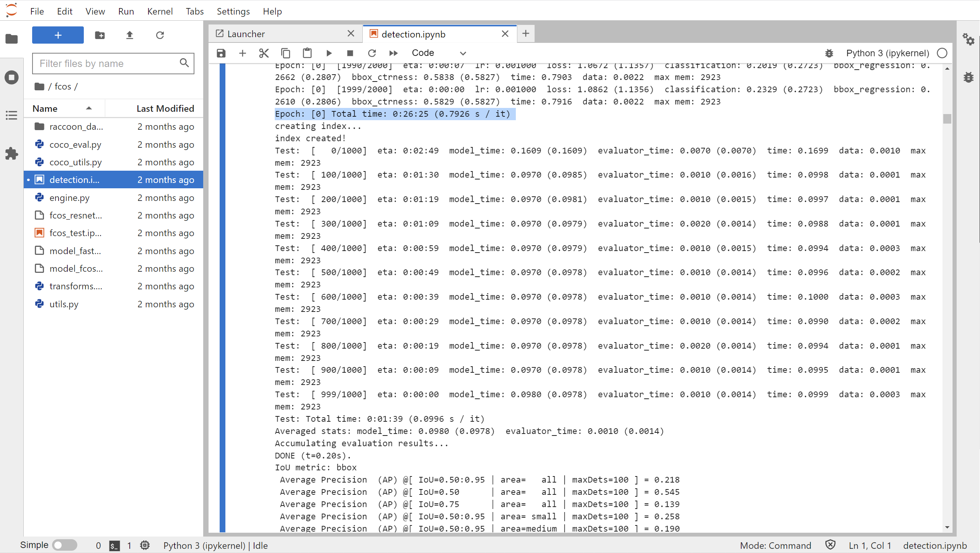Close the Launcher tab
The image size is (980, 553).
[x=351, y=33]
